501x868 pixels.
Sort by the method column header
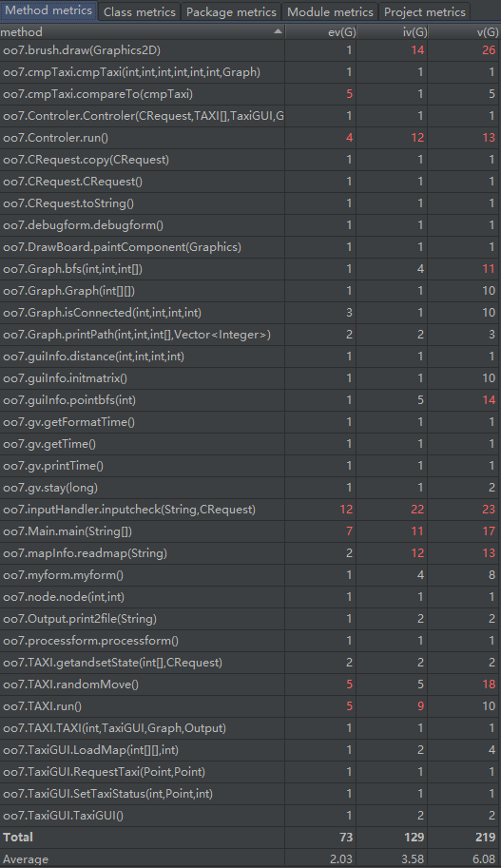(x=143, y=32)
